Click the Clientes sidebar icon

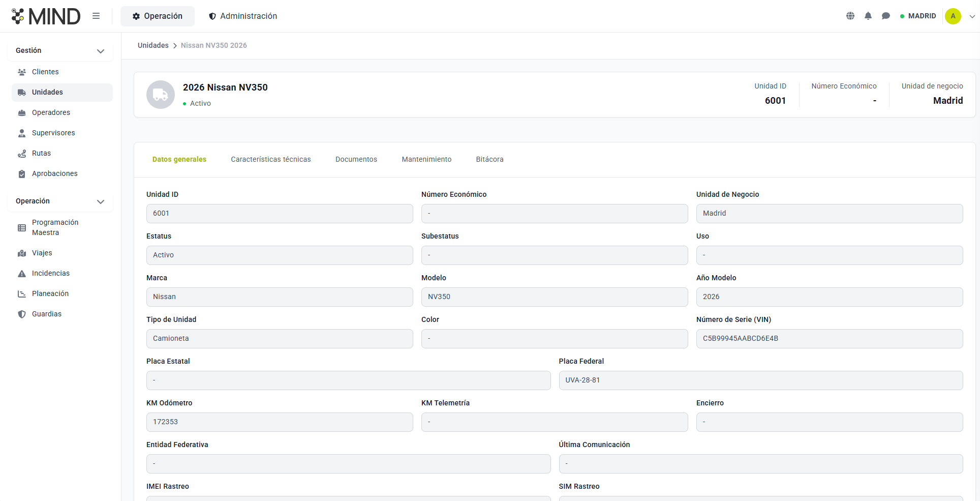tap(22, 72)
